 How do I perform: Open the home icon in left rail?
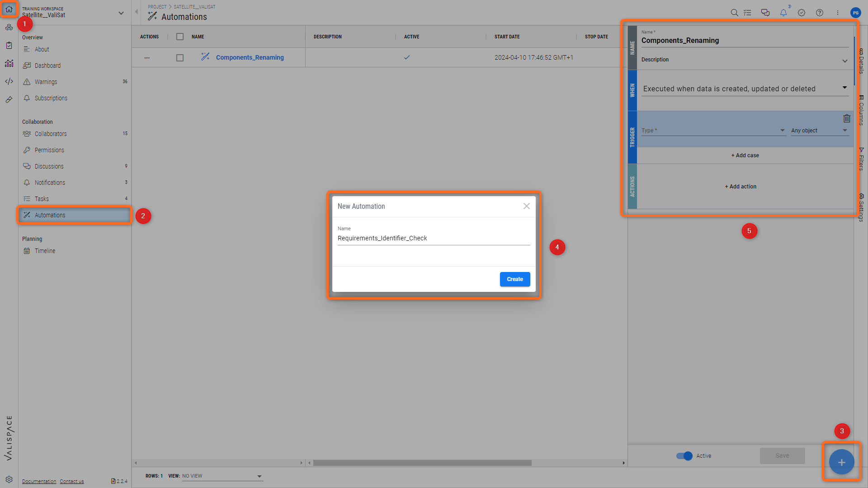9,9
